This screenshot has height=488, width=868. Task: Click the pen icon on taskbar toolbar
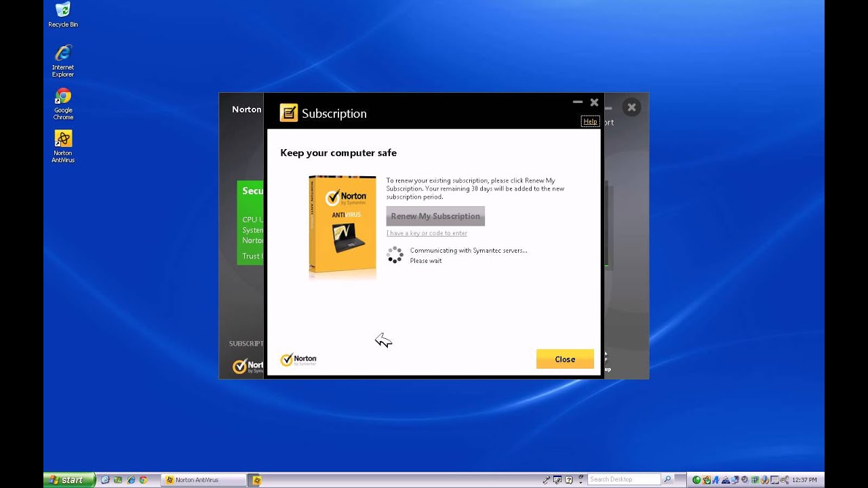tap(546, 480)
